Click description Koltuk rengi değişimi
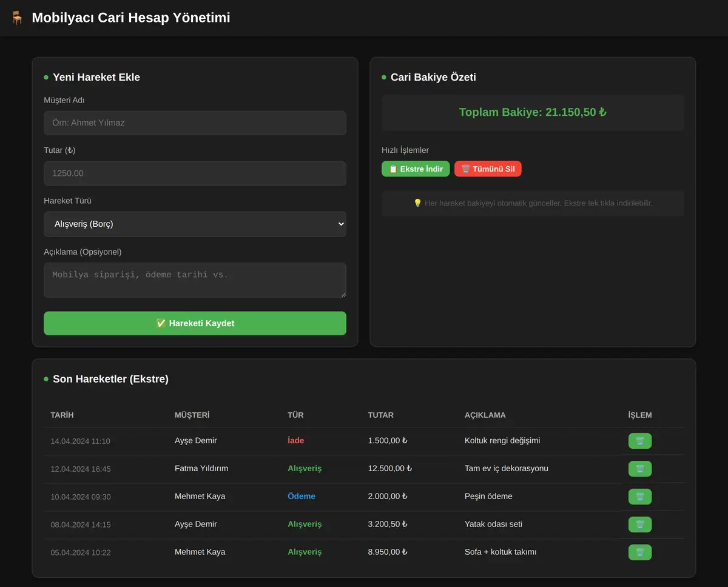728x587 pixels. click(502, 440)
